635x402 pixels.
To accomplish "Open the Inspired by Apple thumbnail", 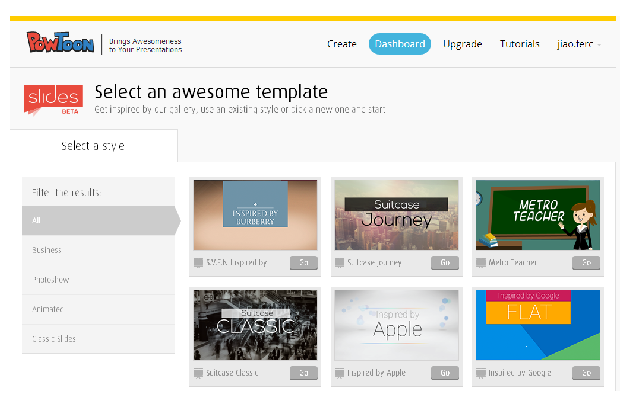I will (x=396, y=325).
